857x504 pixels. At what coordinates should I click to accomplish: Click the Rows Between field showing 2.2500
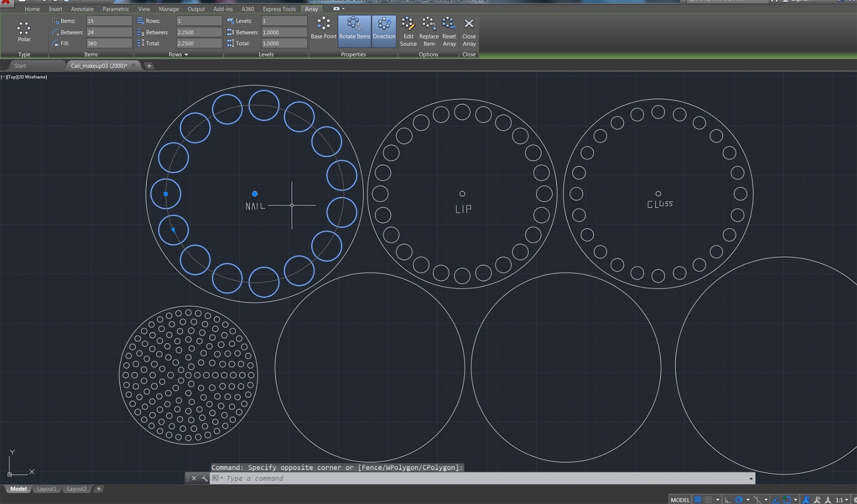198,32
